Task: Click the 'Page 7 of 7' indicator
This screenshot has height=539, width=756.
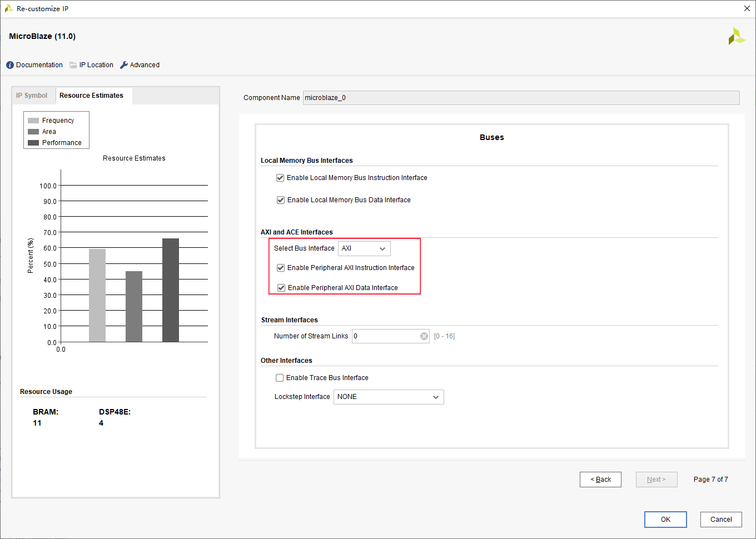Action: [x=710, y=480]
